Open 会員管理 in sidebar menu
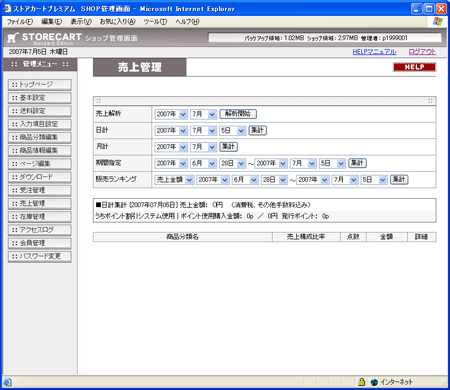The width and height of the screenshot is (450, 390). pyautogui.click(x=40, y=243)
